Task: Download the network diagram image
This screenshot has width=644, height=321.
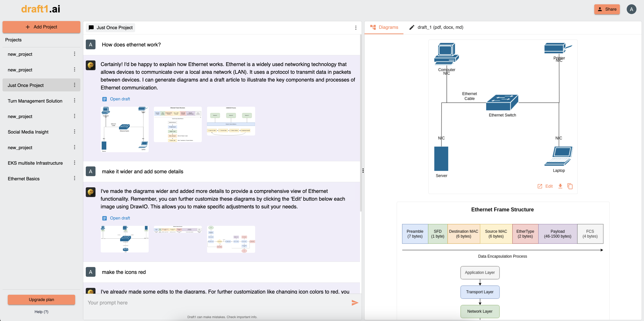Action: click(560, 186)
